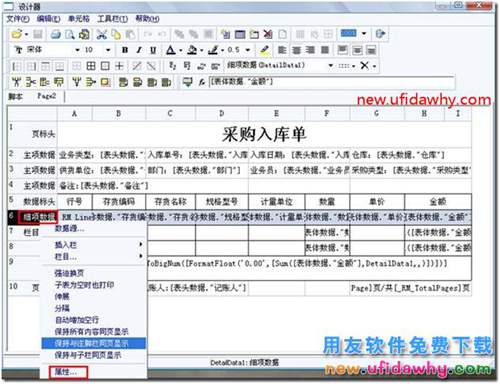The image size is (500, 384).
Task: Click insert-row icon beside the fx icon
Action: pyautogui.click(x=188, y=82)
